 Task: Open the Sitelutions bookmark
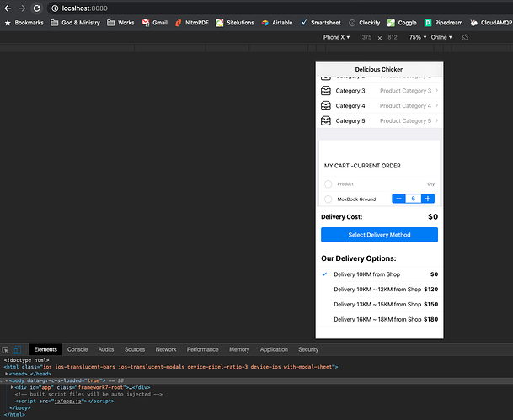234,23
